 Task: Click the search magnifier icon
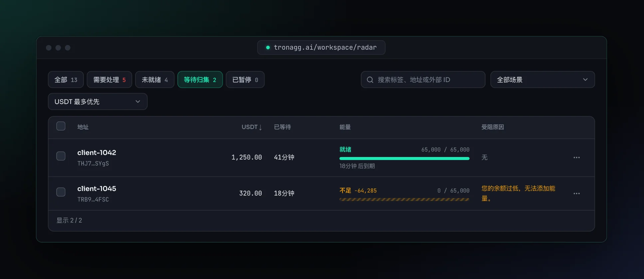(x=370, y=80)
